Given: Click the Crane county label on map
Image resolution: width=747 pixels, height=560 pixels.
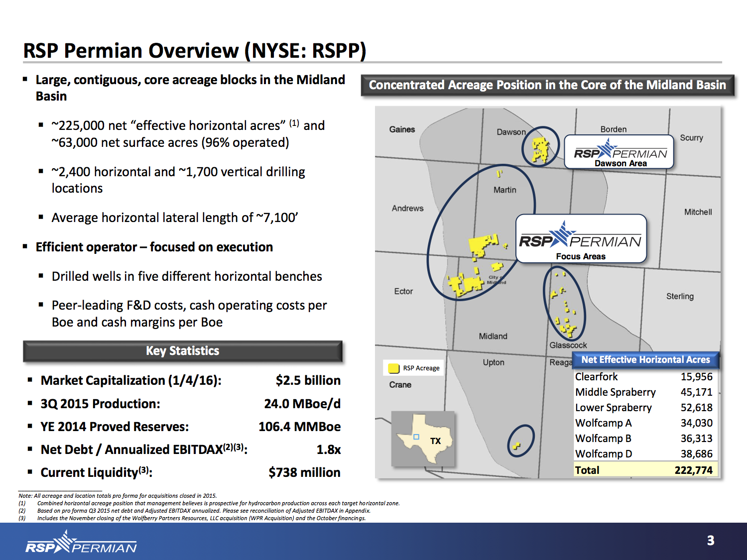Looking at the screenshot, I should 400,385.
